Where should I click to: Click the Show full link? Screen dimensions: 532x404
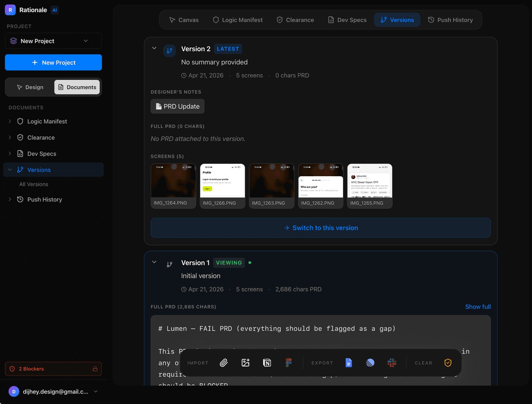point(478,307)
